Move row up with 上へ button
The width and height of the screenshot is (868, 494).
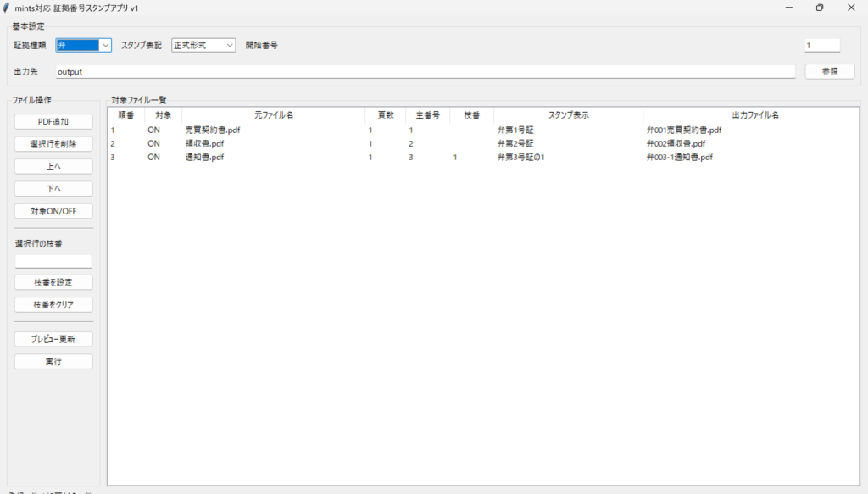53,167
